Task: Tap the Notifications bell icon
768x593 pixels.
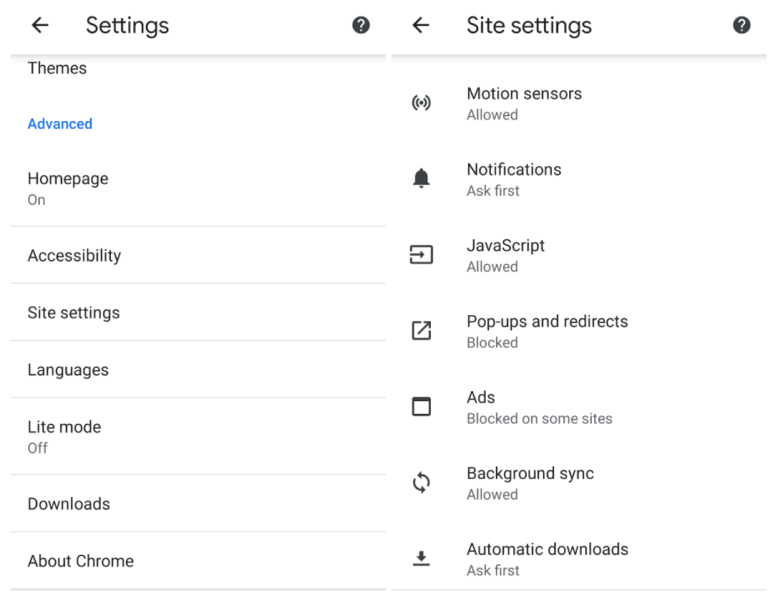Action: click(422, 179)
